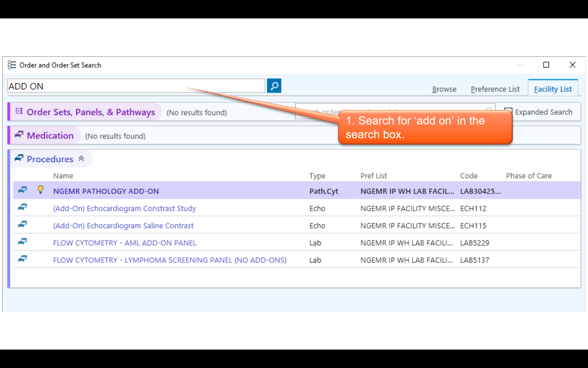Select NGEMR PATHOLOGY ADD-ON order

click(106, 191)
